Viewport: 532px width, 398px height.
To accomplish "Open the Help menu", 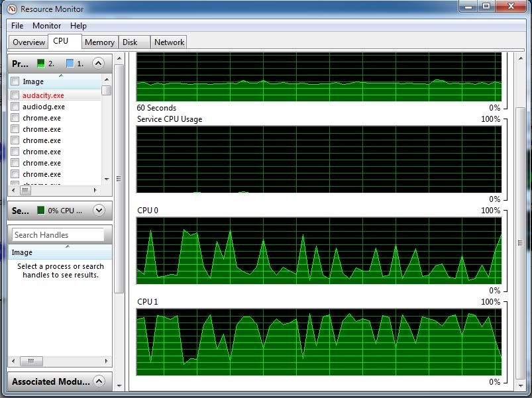I will (78, 26).
